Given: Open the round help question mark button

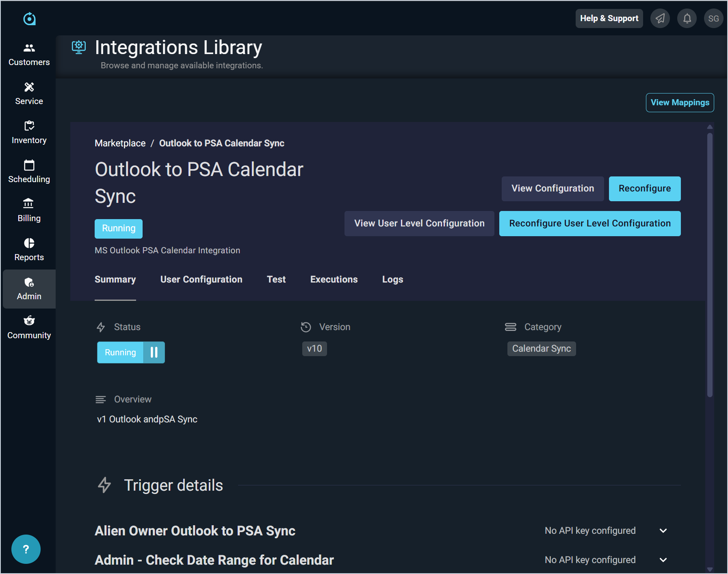Looking at the screenshot, I should [26, 549].
